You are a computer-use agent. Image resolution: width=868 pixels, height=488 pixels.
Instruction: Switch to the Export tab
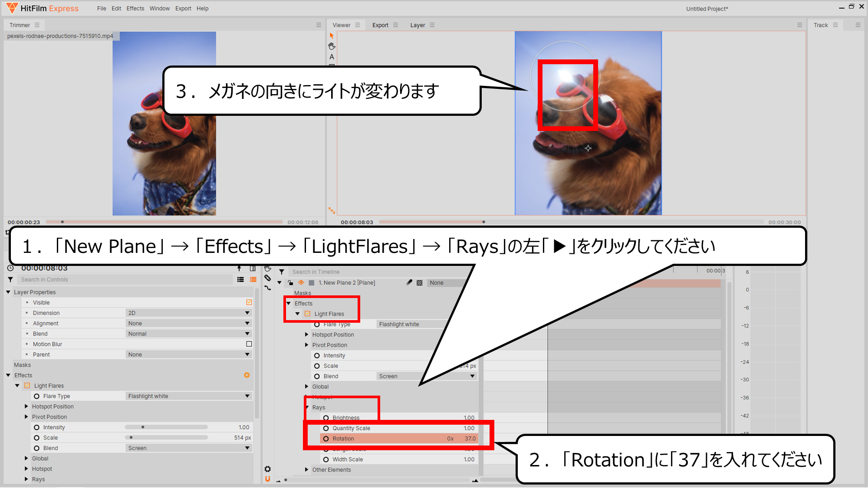tap(380, 25)
